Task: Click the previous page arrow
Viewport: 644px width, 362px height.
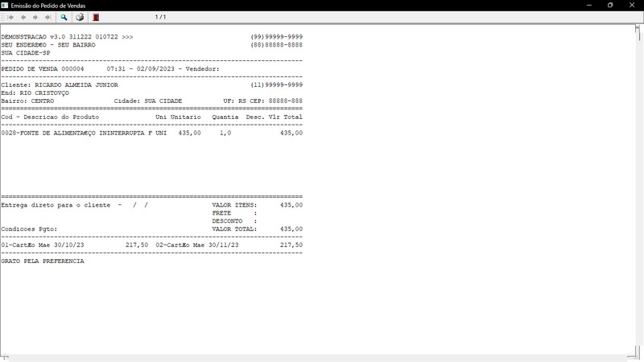Action: click(x=23, y=17)
